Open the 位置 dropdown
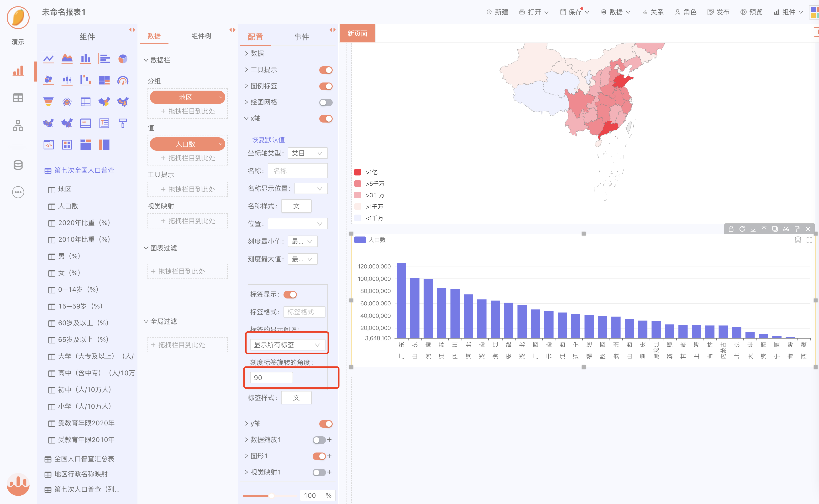 [298, 224]
